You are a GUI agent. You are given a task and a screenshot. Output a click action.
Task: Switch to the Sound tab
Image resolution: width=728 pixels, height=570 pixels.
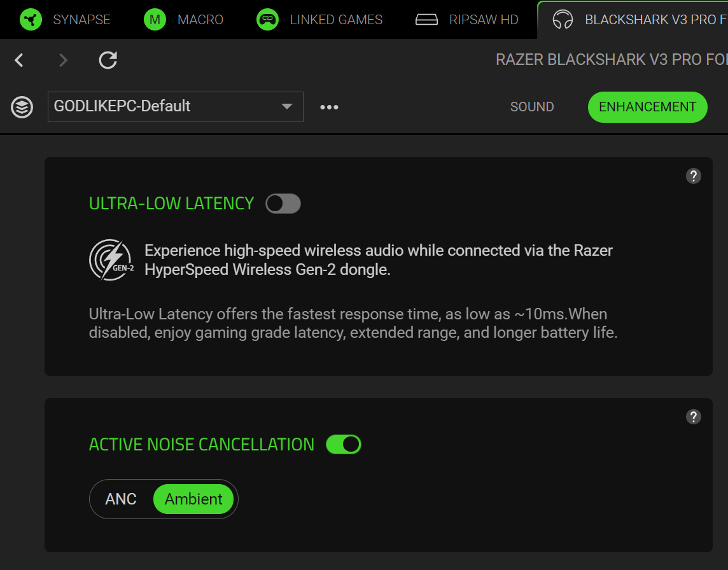coord(532,107)
